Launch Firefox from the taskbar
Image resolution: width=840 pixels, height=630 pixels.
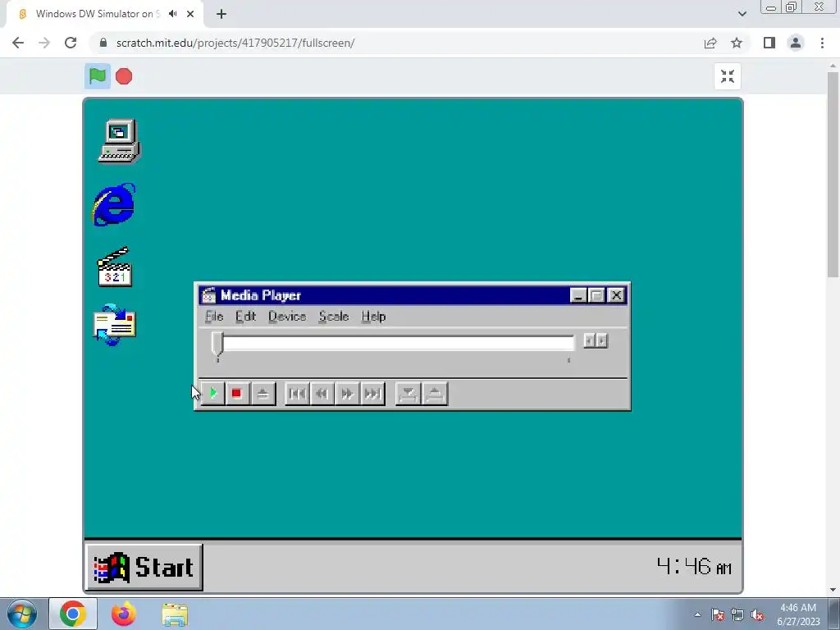[124, 614]
